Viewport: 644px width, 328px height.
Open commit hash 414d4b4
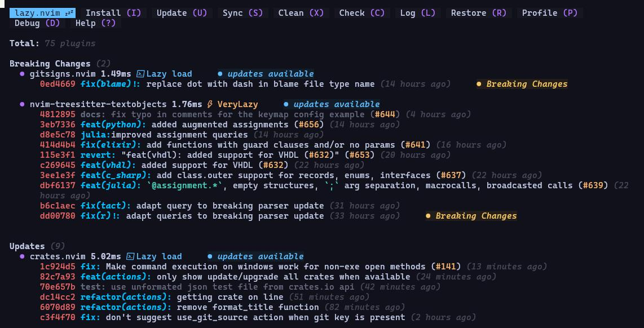click(x=58, y=145)
